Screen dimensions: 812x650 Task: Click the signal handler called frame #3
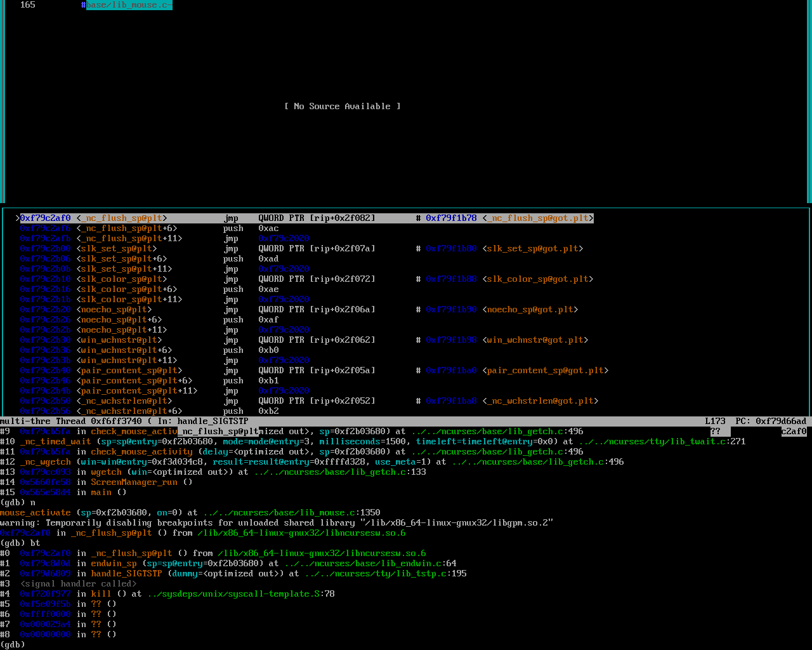click(78, 584)
